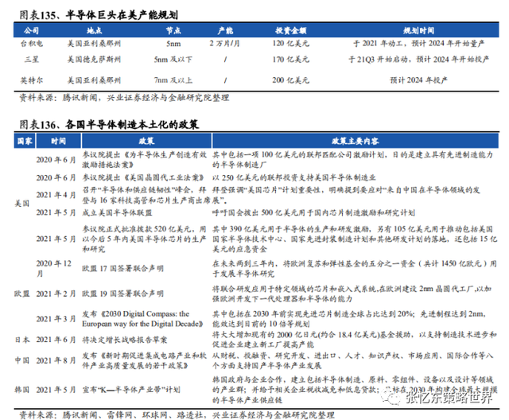Click the 欧盟 17 国签署联合声明 policy cell

point(122,268)
